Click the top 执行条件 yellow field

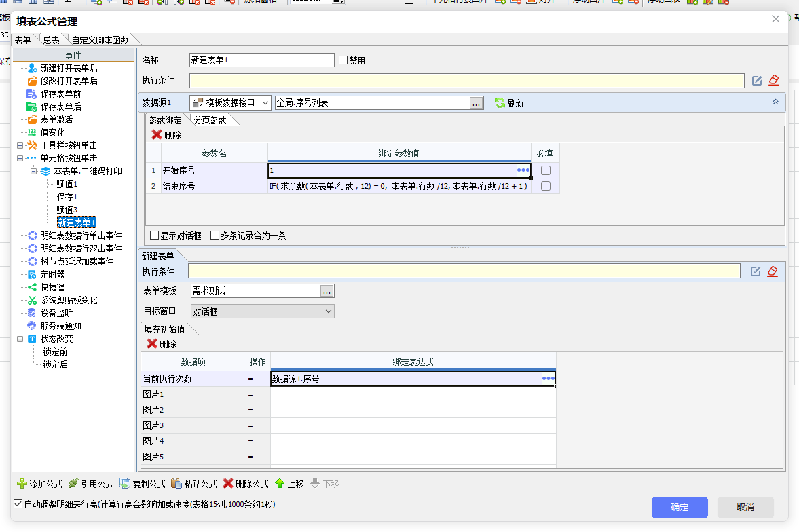coord(467,81)
